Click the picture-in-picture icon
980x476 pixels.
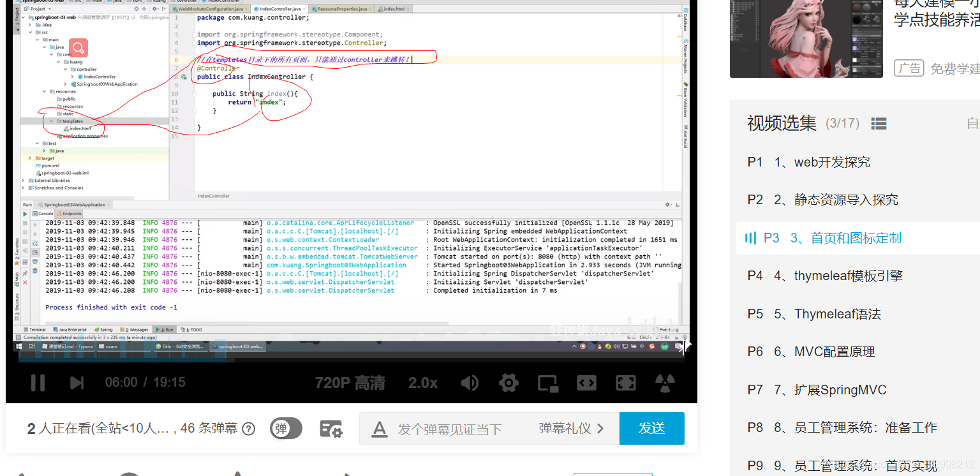click(x=547, y=382)
